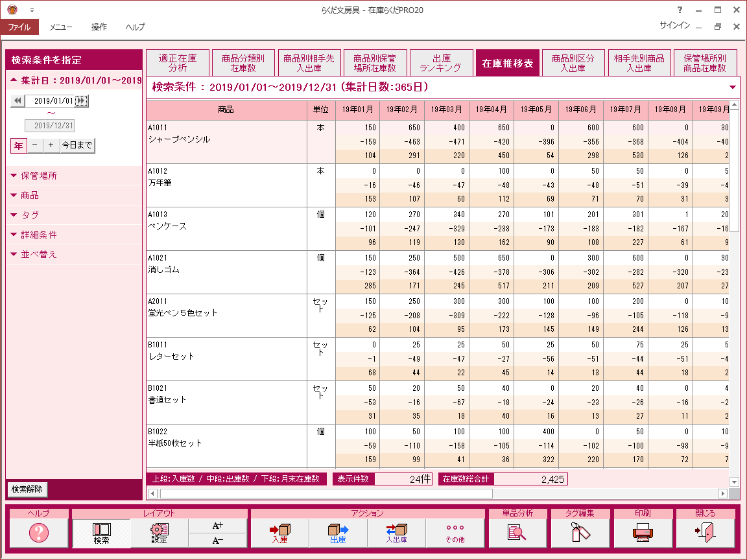Jump to next period with forward arrow
Screen dimensions: 747x560
pos(81,100)
